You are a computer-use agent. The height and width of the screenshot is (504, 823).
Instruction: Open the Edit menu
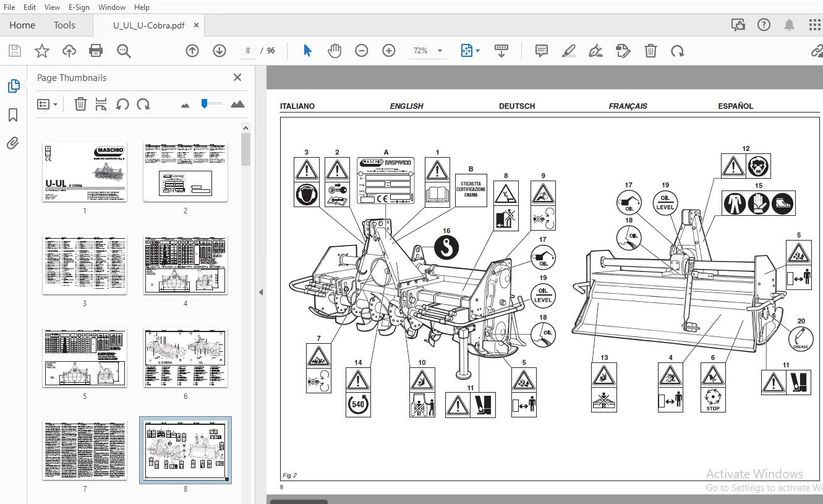pyautogui.click(x=29, y=7)
